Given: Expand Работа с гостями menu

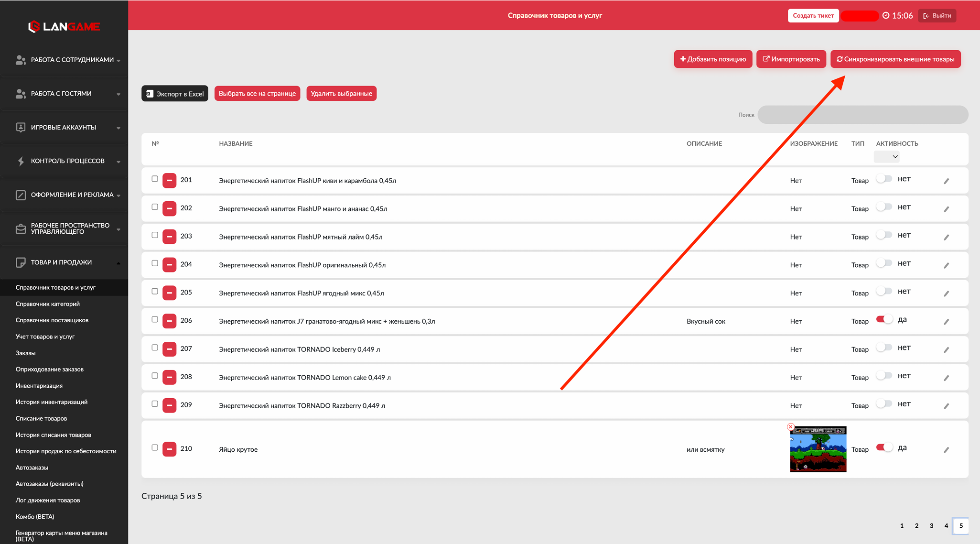Looking at the screenshot, I should pos(65,94).
